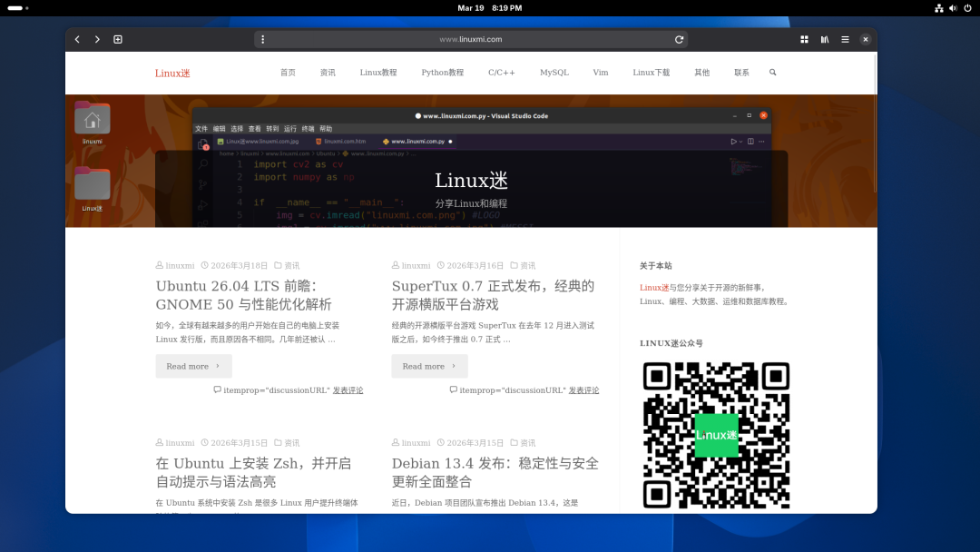The image size is (980, 552).
Task: Click the date 2026年3月16日
Action: pyautogui.click(x=475, y=266)
